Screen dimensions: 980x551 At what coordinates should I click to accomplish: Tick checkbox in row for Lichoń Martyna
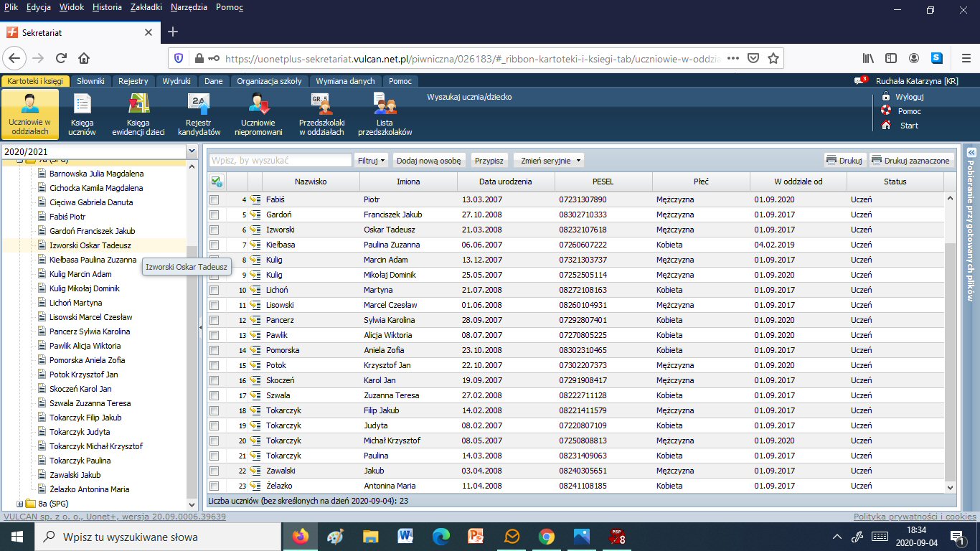point(214,290)
